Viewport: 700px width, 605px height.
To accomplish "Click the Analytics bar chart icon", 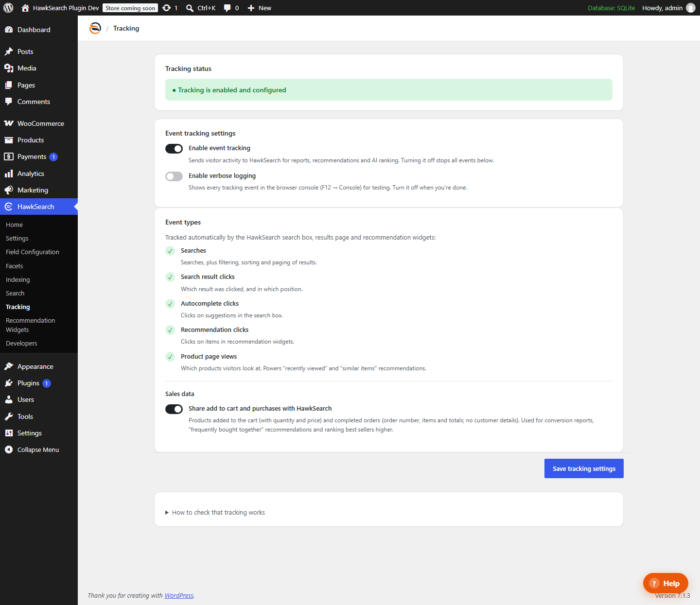I will click(x=9, y=173).
